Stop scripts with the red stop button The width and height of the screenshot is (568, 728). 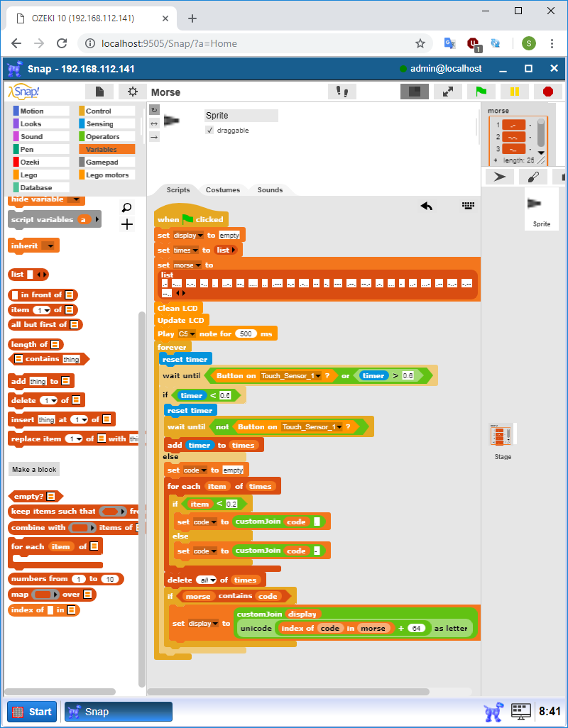(547, 92)
